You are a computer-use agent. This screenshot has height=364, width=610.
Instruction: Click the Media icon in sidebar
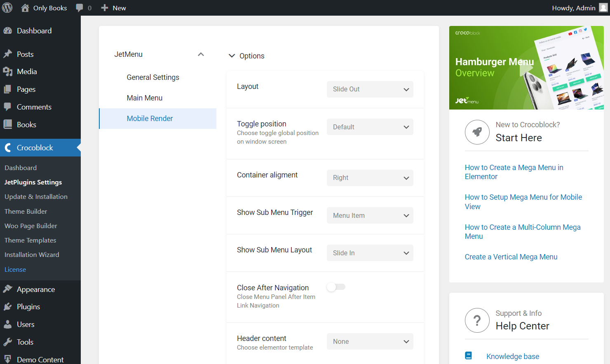pyautogui.click(x=7, y=72)
